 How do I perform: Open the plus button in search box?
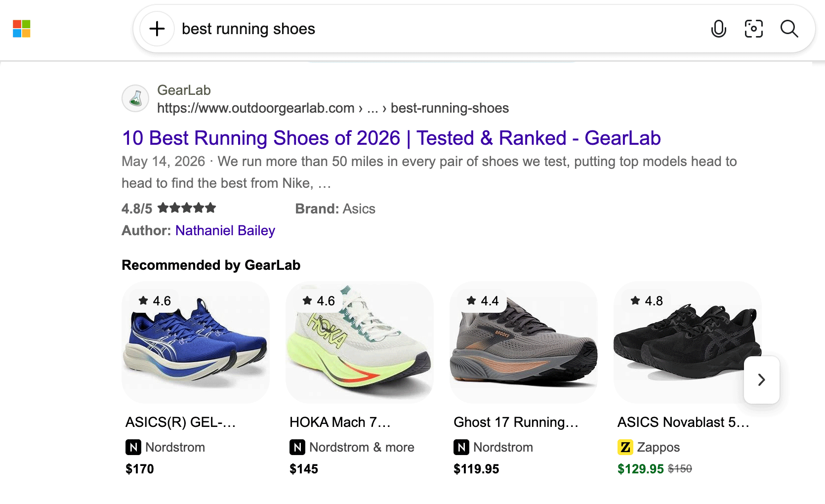(x=157, y=29)
